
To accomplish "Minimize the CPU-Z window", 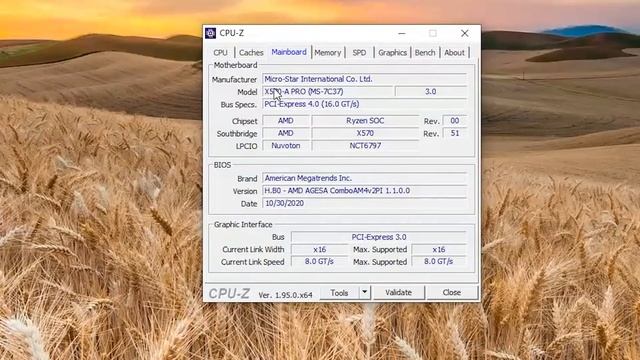I will pos(402,33).
